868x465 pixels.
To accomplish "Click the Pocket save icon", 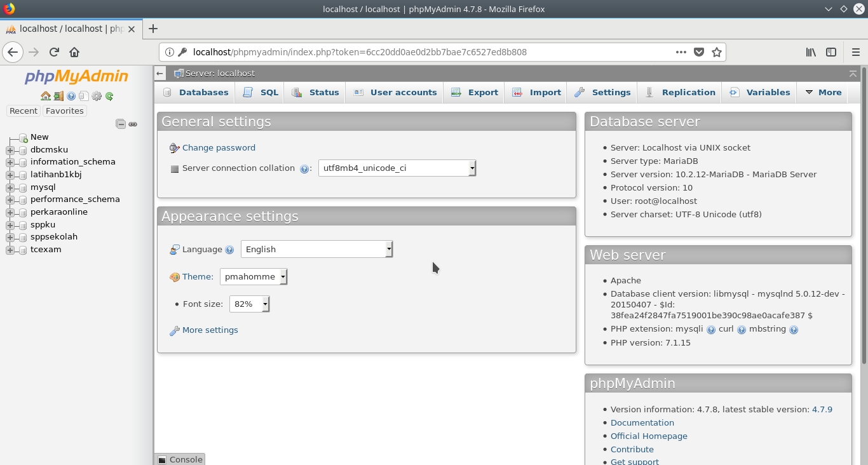I will click(699, 52).
